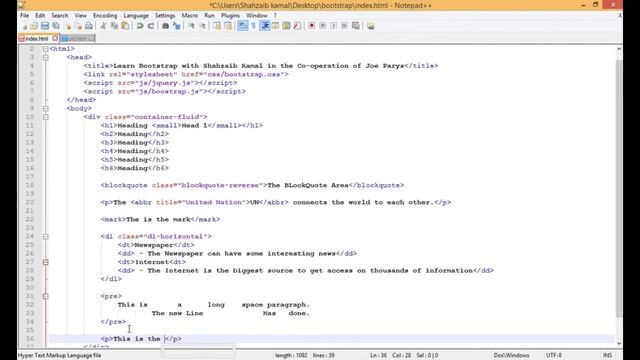Viewport: 640px width, 360px height.
Task: Collapse the <dl> fold marker
Action: coord(46,237)
